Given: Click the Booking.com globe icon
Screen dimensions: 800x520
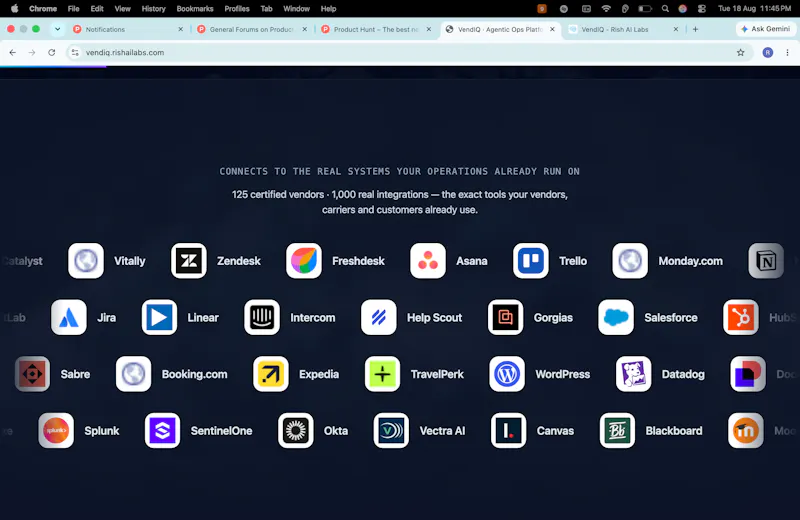Looking at the screenshot, I should point(133,374).
